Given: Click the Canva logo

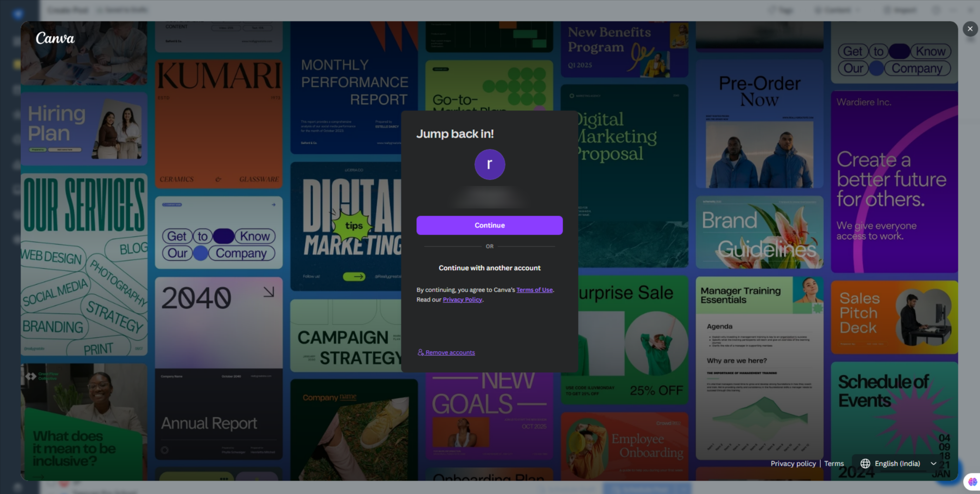Looking at the screenshot, I should pos(55,39).
